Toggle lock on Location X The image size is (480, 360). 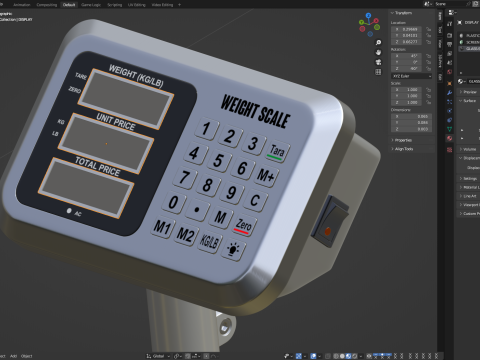click(x=428, y=29)
